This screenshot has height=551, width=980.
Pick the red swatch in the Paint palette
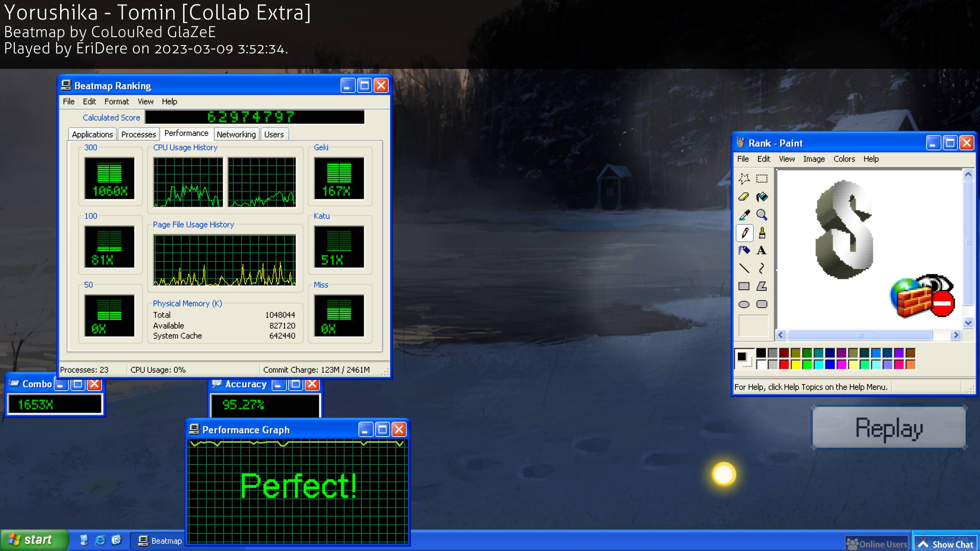(784, 364)
